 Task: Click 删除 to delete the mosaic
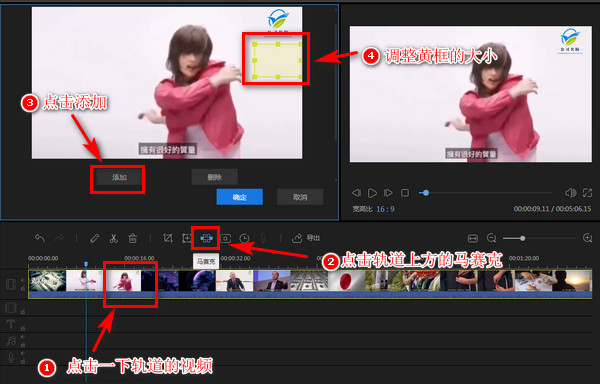214,177
